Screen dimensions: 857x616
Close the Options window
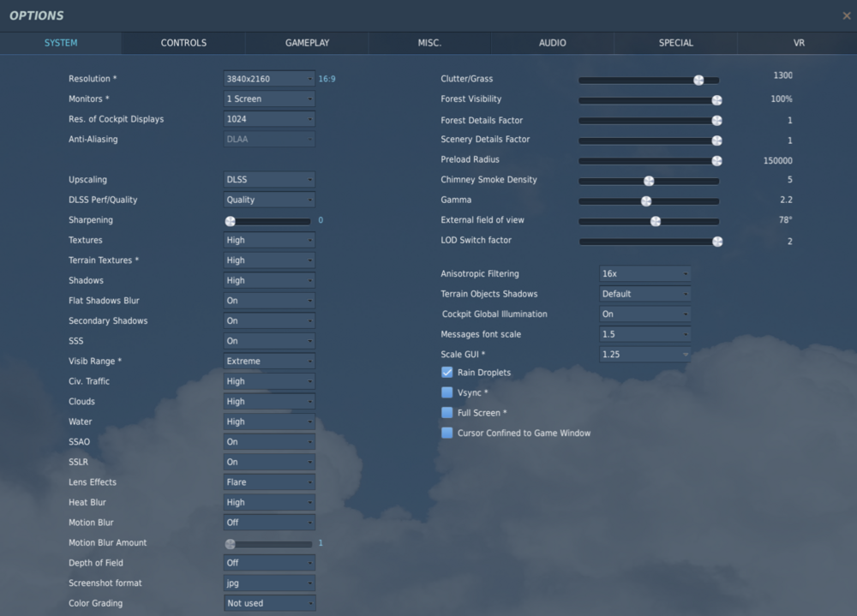[847, 16]
